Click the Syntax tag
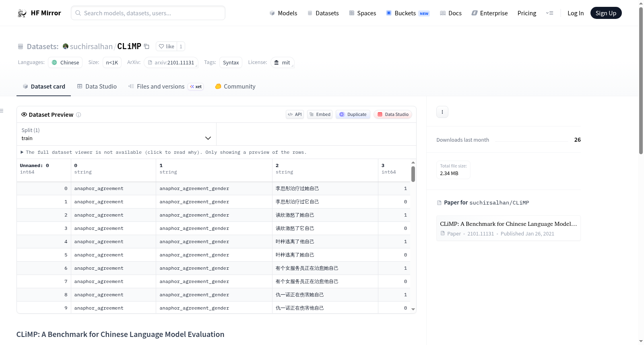The height and width of the screenshot is (345, 644). (x=231, y=62)
